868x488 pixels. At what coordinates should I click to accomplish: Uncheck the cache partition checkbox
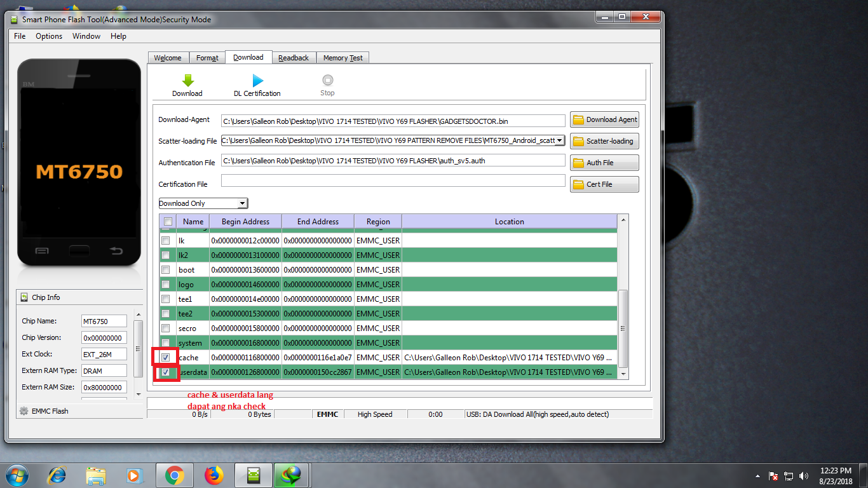click(x=165, y=358)
